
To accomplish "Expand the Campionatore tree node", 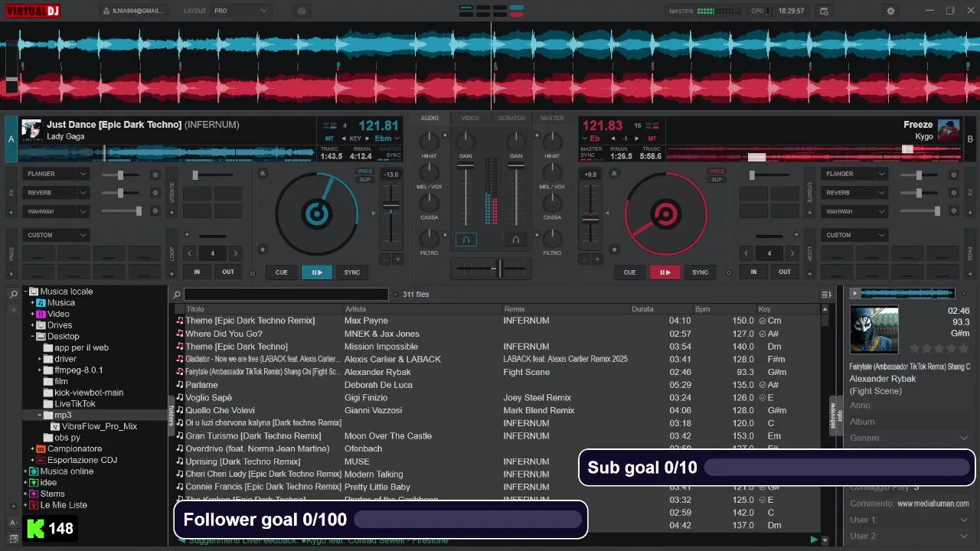I will point(32,448).
